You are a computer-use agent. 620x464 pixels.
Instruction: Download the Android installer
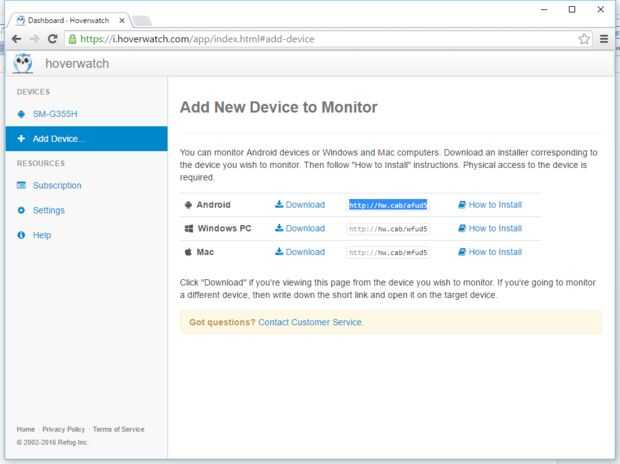(300, 205)
